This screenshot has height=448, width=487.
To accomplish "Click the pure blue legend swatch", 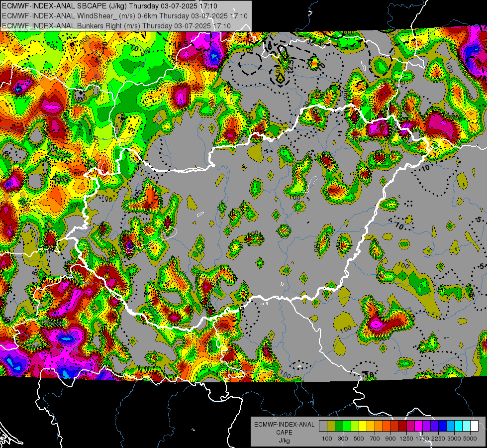I will [443, 426].
